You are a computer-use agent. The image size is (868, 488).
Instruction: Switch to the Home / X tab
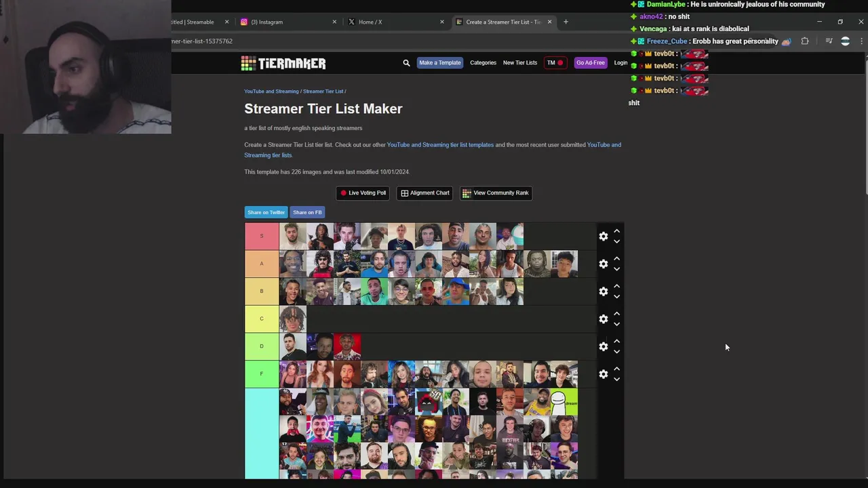coord(395,22)
